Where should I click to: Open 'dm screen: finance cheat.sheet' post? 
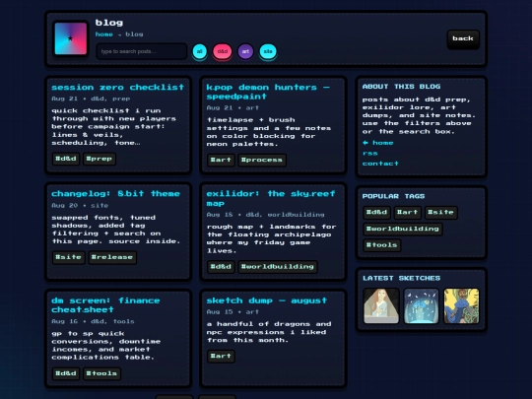tap(105, 305)
